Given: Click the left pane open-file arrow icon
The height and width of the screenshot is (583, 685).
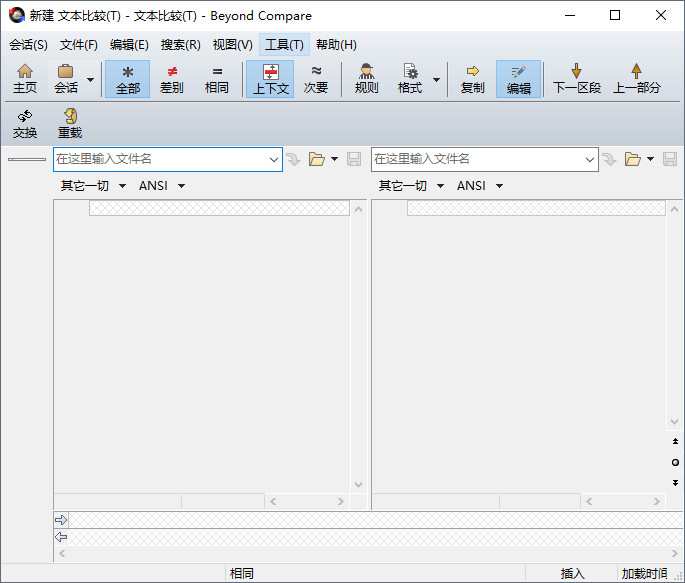Looking at the screenshot, I should coord(294,159).
